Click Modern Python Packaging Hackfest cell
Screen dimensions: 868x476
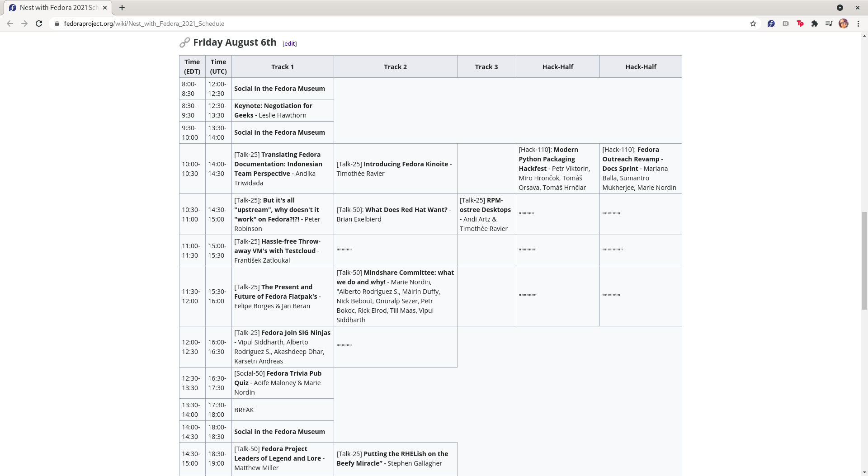click(x=557, y=169)
